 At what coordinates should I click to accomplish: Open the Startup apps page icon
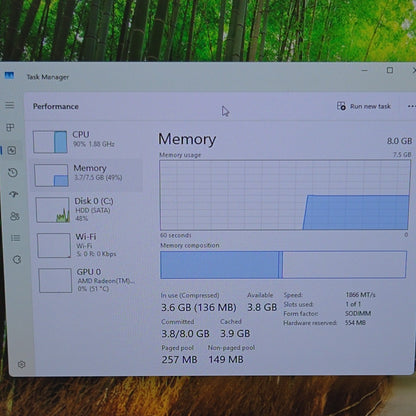(x=14, y=194)
